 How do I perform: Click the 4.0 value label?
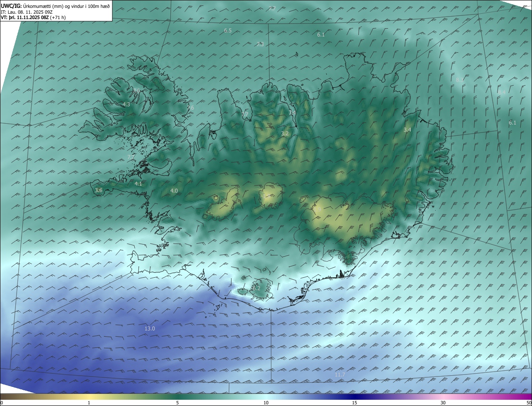click(x=174, y=191)
